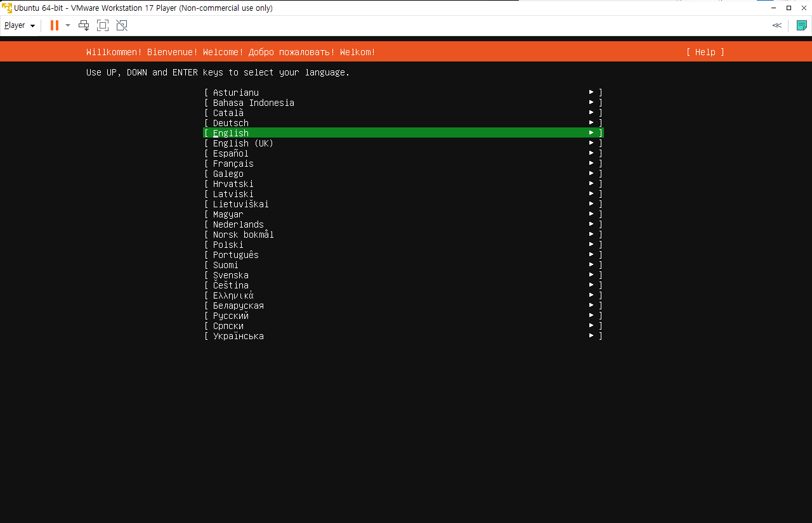Select Asturianu language
The width and height of the screenshot is (812, 523).
click(x=403, y=93)
